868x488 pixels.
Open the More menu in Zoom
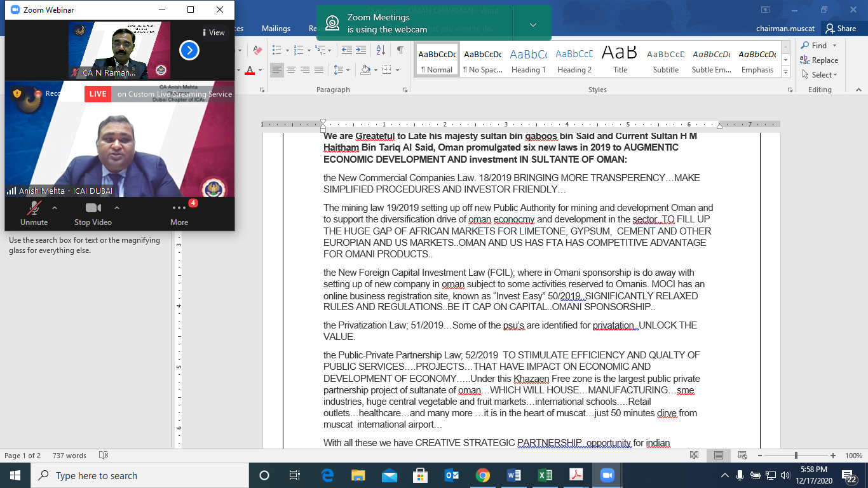tap(179, 212)
